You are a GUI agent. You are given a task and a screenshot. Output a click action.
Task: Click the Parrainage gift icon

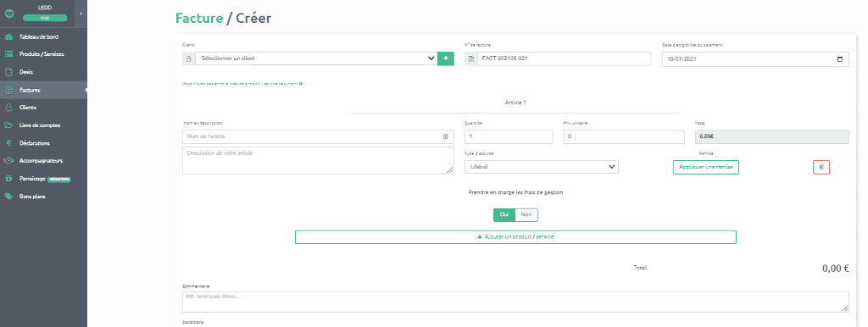8,179
